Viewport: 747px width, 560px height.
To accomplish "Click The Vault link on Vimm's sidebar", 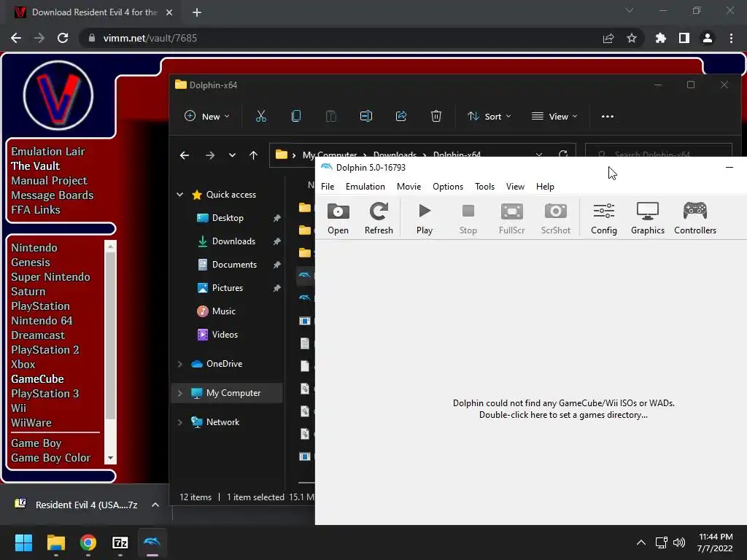I will coord(36,166).
